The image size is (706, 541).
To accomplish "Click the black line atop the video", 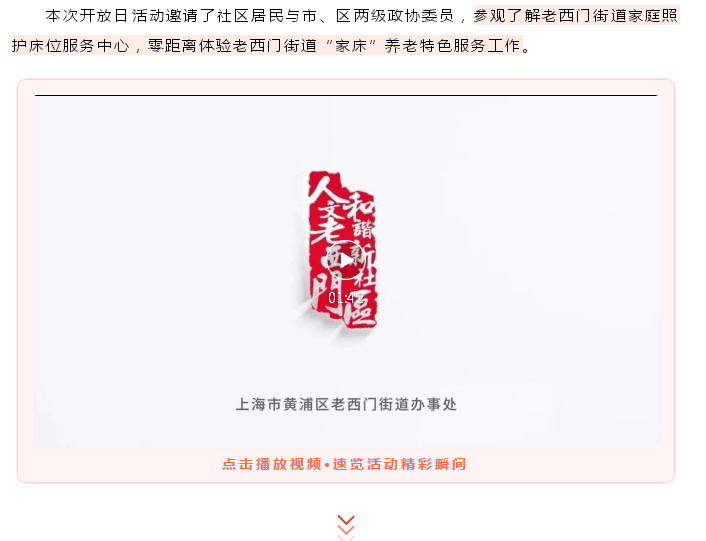I will click(346, 95).
